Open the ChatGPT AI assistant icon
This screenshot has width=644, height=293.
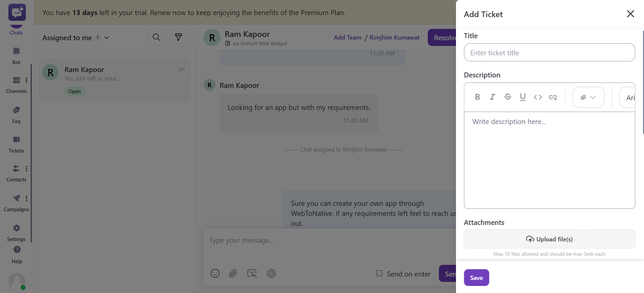271,274
